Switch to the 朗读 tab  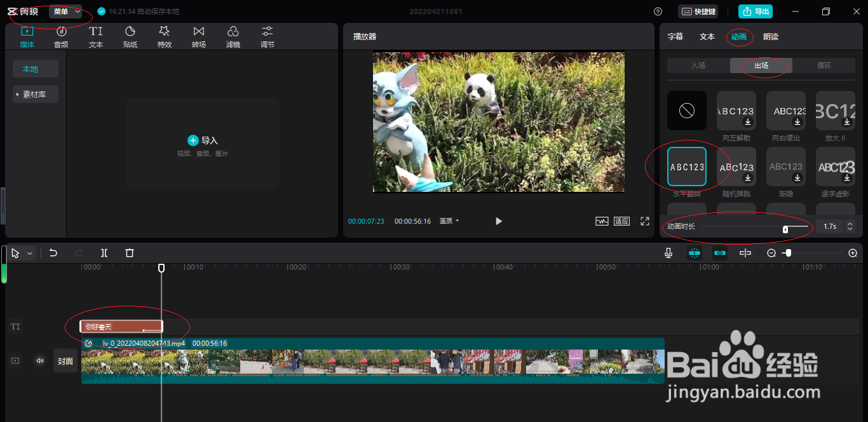tap(771, 37)
